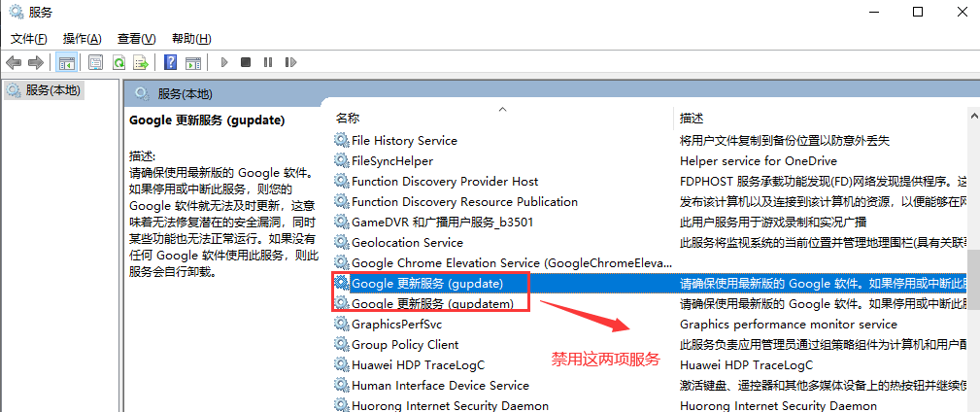Click the Stop Service square icon
Screen dimensions: 980x412
pos(246,62)
